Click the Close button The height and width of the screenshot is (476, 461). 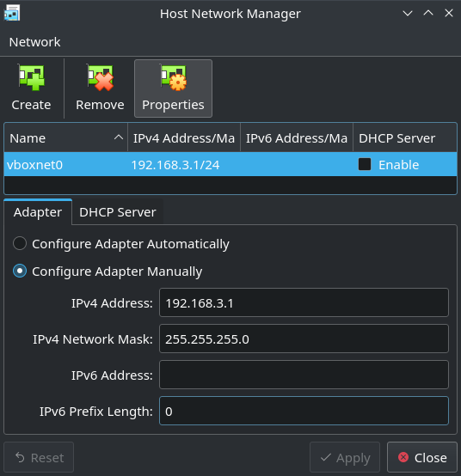click(x=422, y=457)
